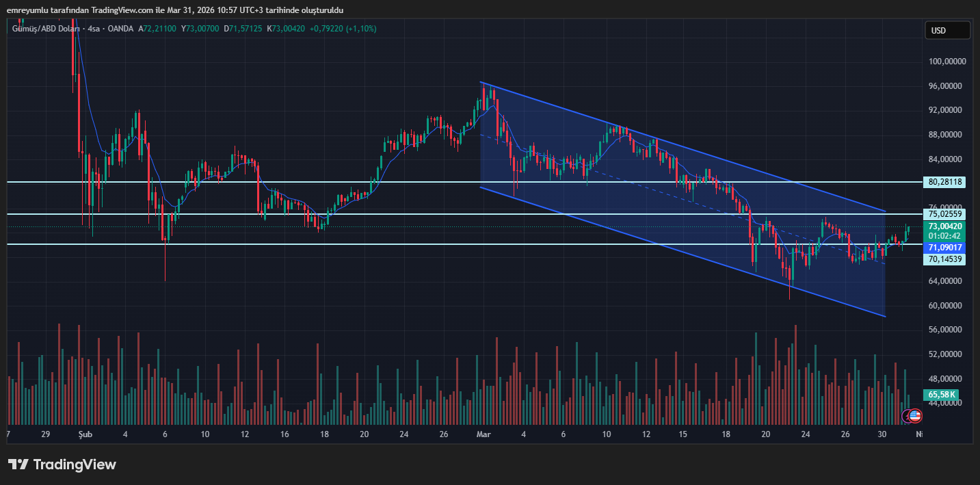Click the 4sa timeframe in chart legend
The height and width of the screenshot is (485, 980).
pyautogui.click(x=94, y=29)
